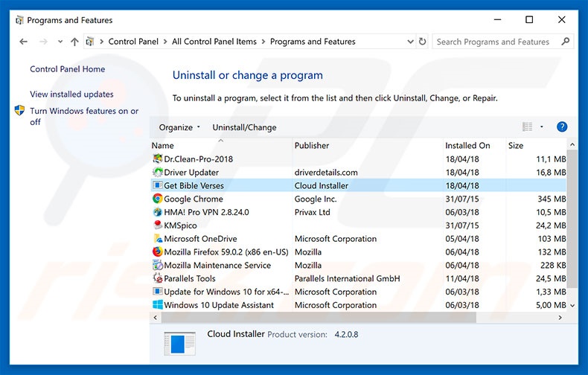Screen dimensions: 588x375
Task: Expand the chevron after Control Panel breadcrumb
Action: pyautogui.click(x=165, y=42)
